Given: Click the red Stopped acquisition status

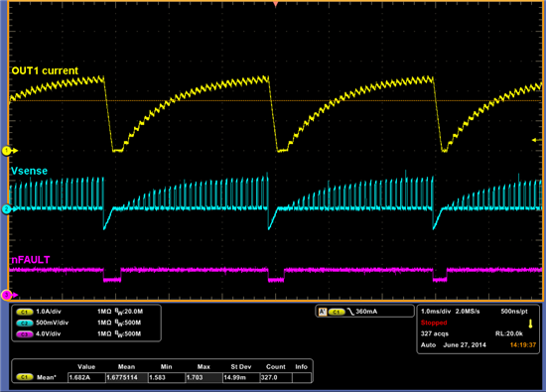Looking at the screenshot, I should pos(434,323).
